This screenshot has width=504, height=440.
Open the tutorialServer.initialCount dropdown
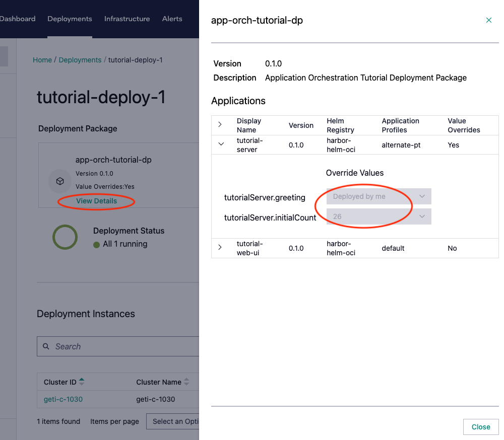point(379,216)
